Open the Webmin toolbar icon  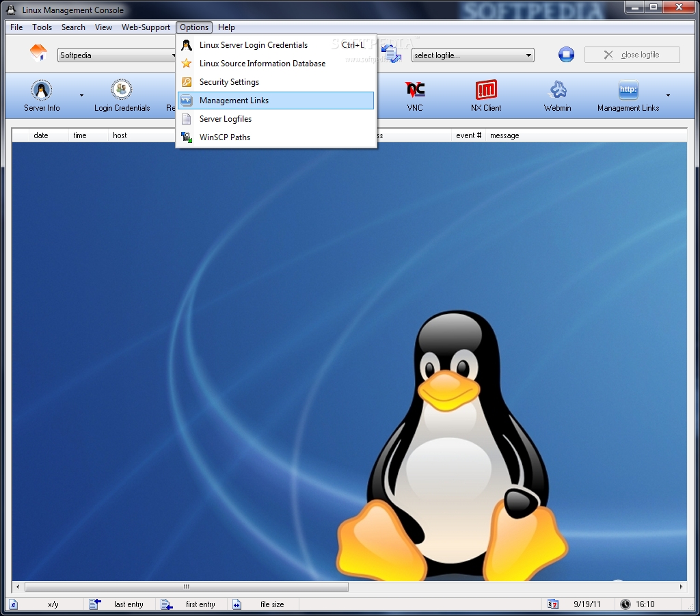click(558, 90)
